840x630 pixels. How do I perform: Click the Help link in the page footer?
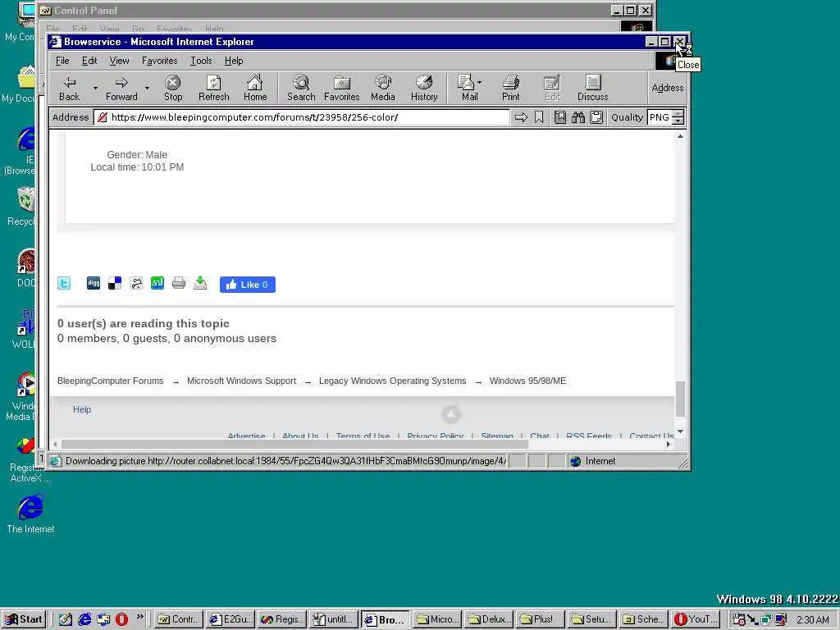(82, 409)
